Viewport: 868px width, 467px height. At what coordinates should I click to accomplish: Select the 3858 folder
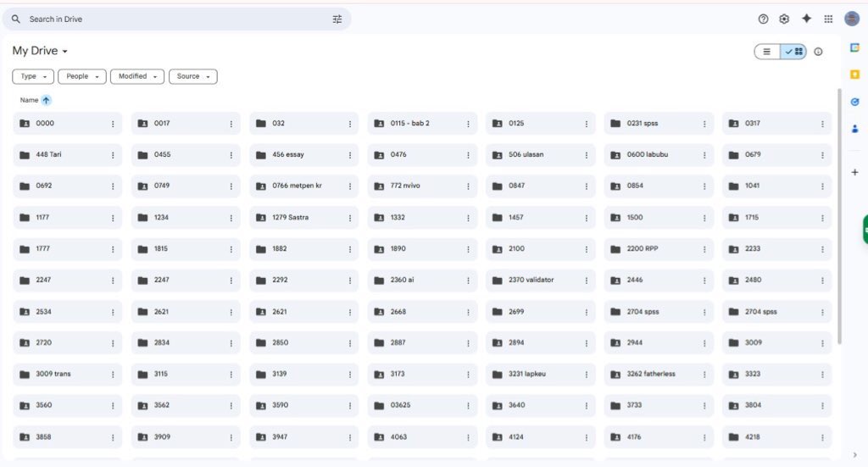(x=68, y=437)
